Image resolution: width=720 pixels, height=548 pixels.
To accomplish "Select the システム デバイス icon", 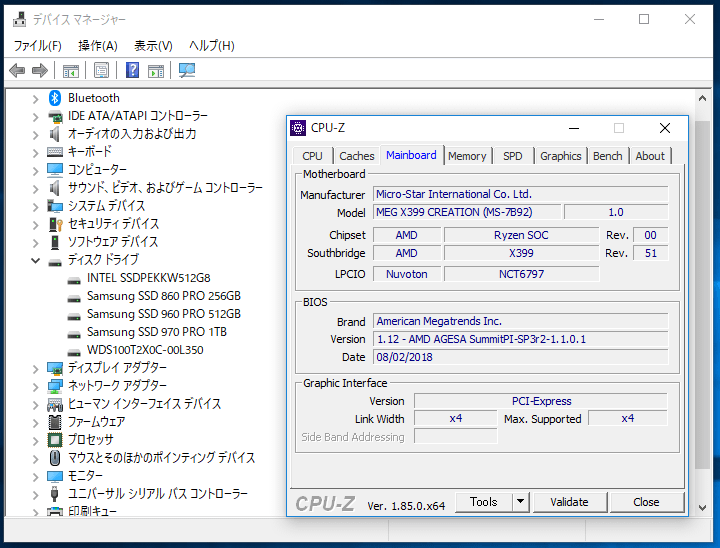I will tap(55, 206).
